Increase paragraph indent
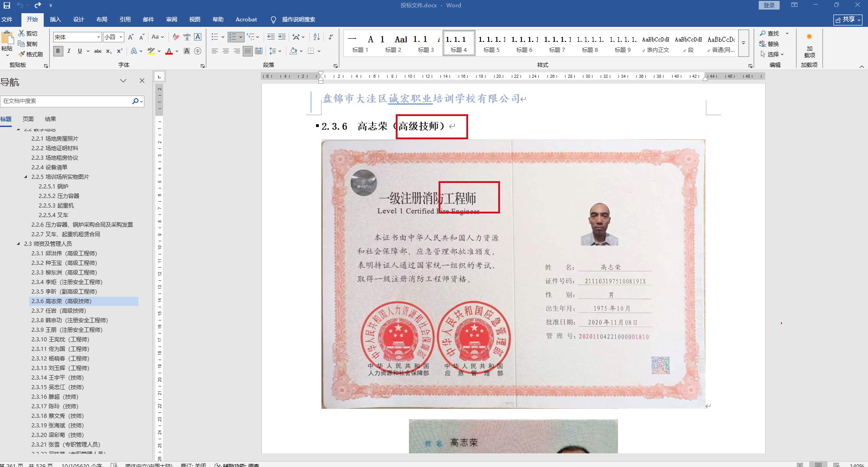The width and height of the screenshot is (868, 467). 282,37
